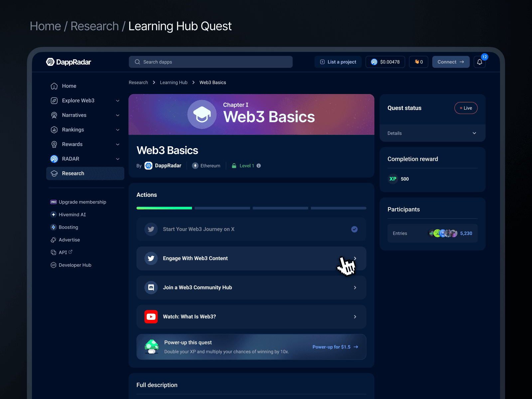
Task: Click the Web3 Basics breadcrumb text
Action: (x=213, y=82)
